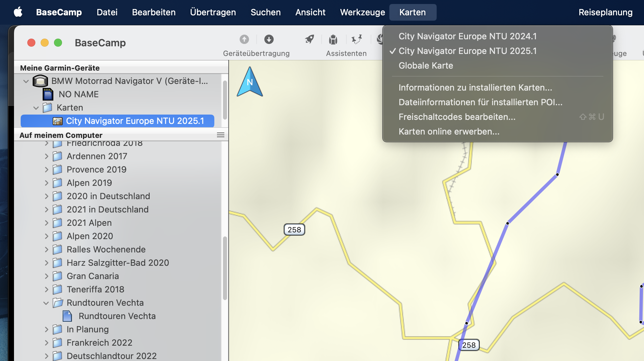Viewport: 644px width, 361px height.
Task: Expand the Gran Canaria folder
Action: click(46, 276)
